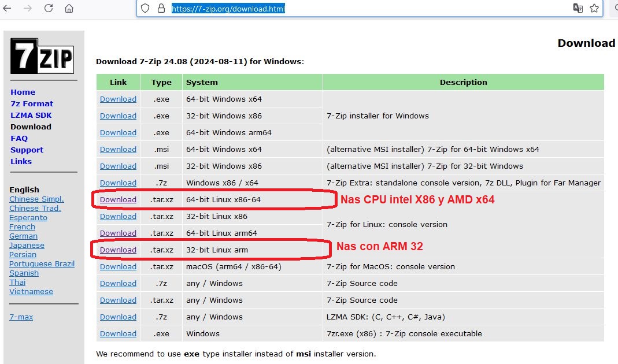
Task: Open the 7z Format page
Action: 32,103
